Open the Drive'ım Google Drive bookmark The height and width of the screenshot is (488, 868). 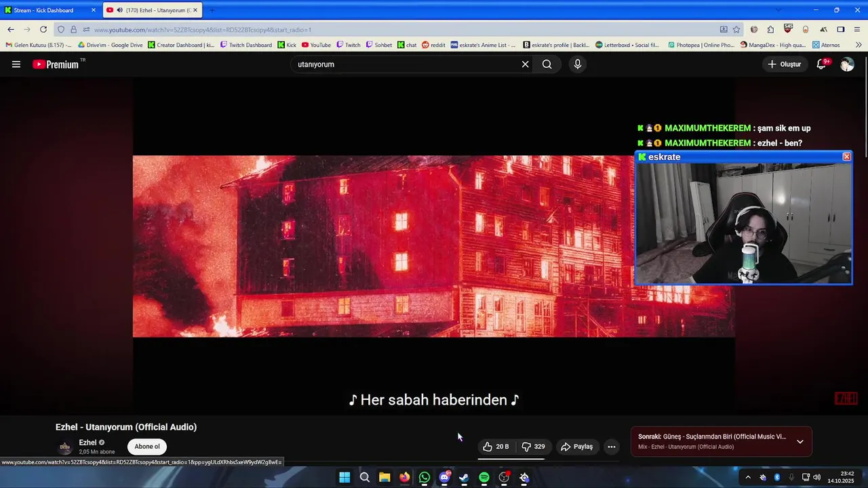110,45
